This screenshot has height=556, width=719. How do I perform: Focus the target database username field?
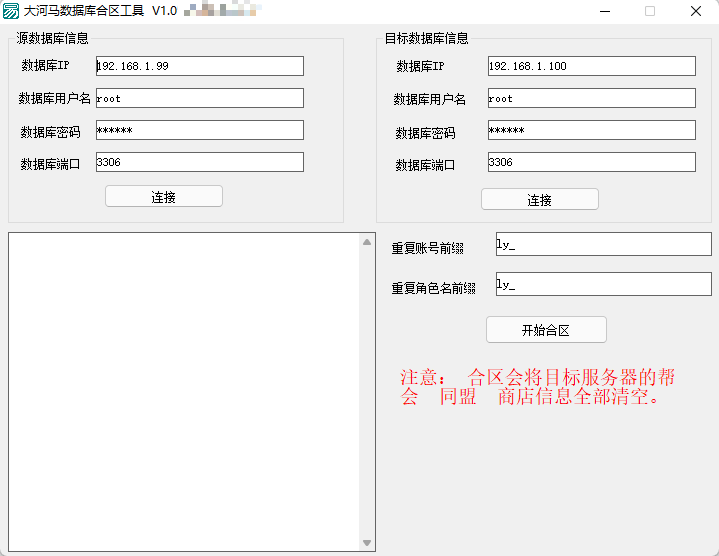coord(591,98)
